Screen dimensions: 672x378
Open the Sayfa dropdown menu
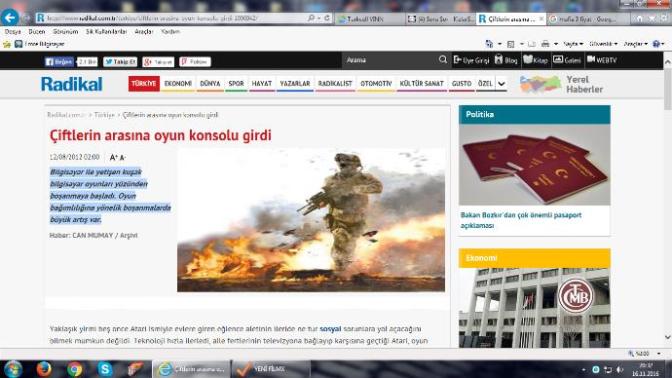pos(573,44)
